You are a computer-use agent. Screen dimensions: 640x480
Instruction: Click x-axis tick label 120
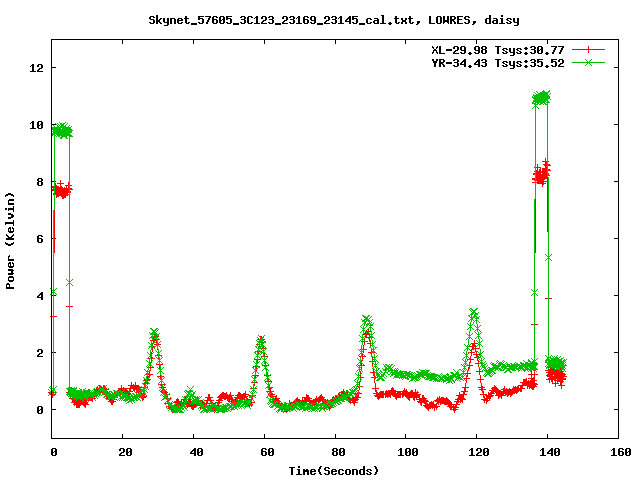479,452
